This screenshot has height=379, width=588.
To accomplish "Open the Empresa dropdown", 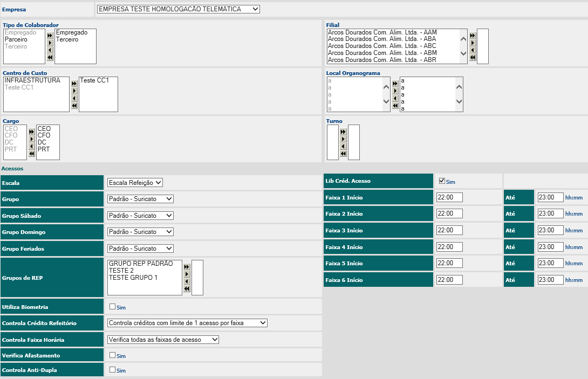I will pos(178,9).
